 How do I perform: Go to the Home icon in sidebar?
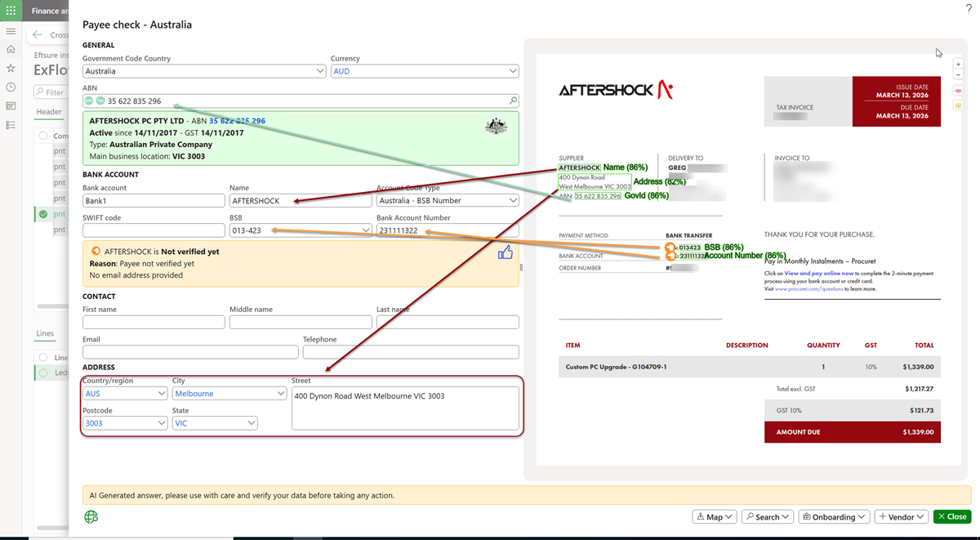tap(11, 50)
